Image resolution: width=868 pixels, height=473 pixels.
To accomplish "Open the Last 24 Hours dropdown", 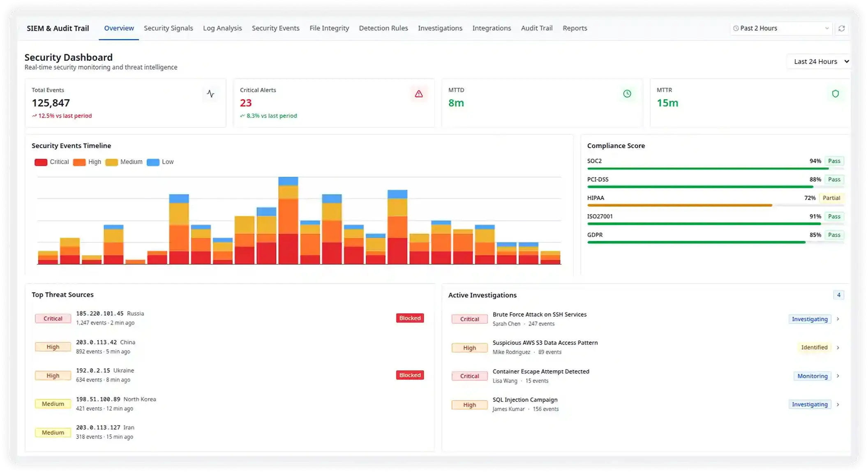I will [x=818, y=61].
